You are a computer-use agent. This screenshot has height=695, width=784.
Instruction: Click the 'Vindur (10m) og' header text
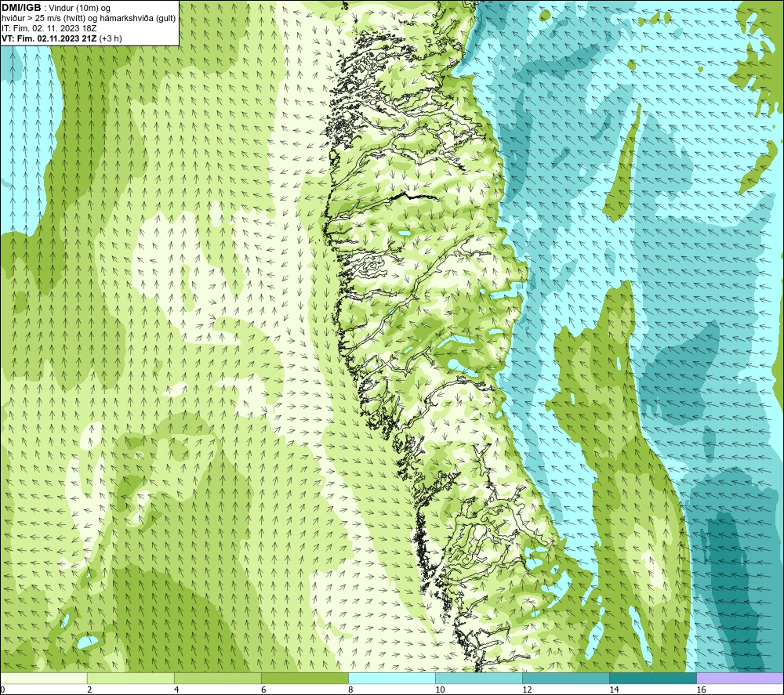tap(81, 9)
